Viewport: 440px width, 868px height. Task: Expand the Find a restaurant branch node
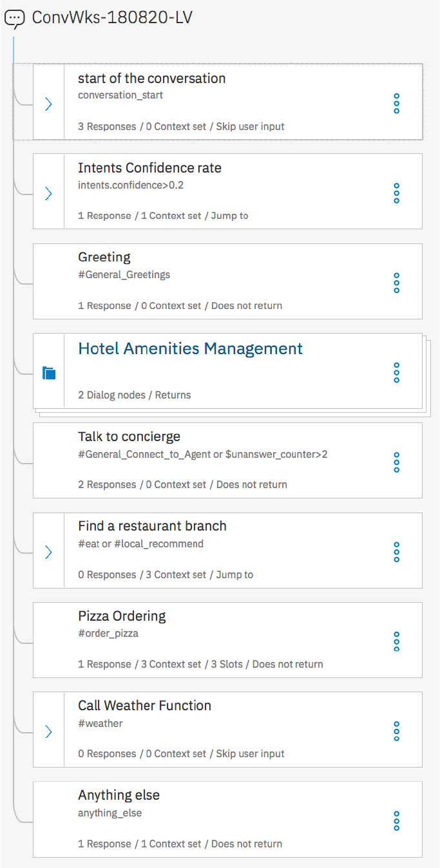tap(48, 552)
